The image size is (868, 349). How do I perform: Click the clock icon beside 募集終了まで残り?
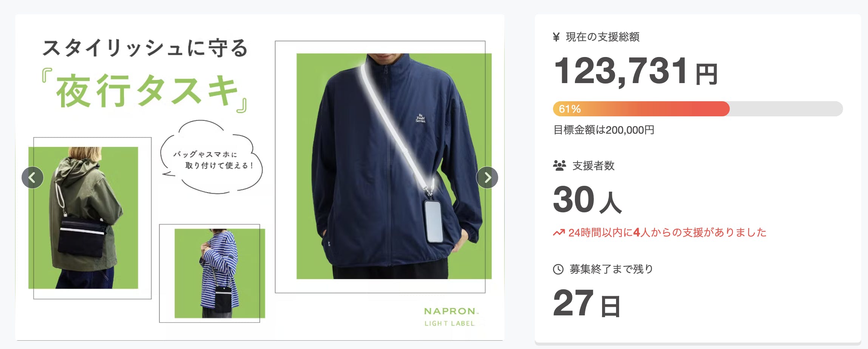(x=558, y=269)
